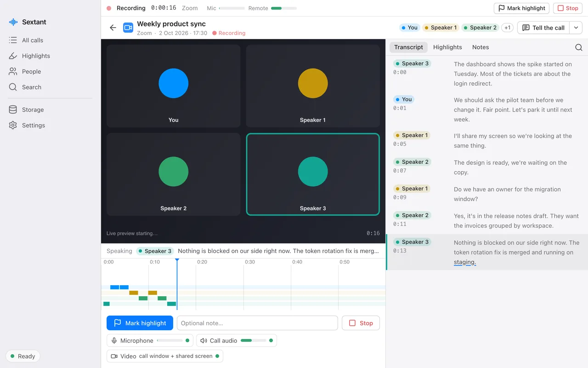Toggle the Call audio source
588x368 pixels.
237,341
